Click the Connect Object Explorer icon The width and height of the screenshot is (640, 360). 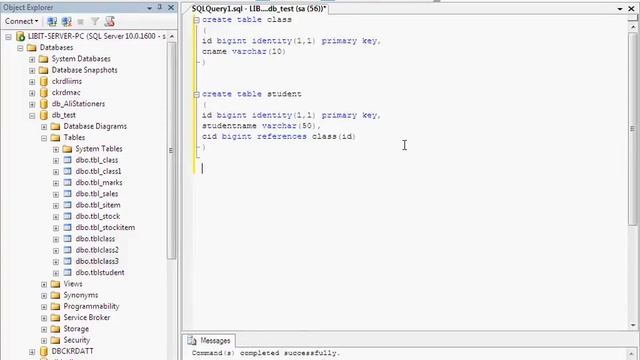[52, 21]
